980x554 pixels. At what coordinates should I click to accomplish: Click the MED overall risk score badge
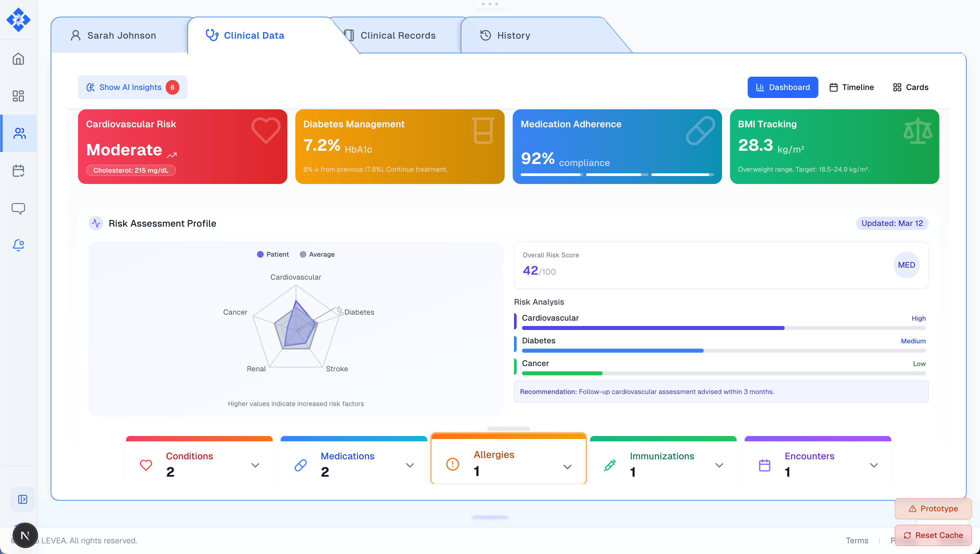tap(907, 265)
